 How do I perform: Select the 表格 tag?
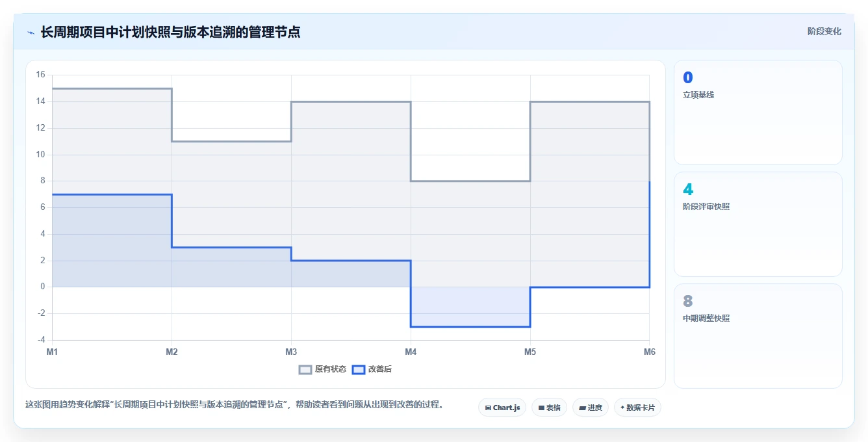tap(549, 408)
